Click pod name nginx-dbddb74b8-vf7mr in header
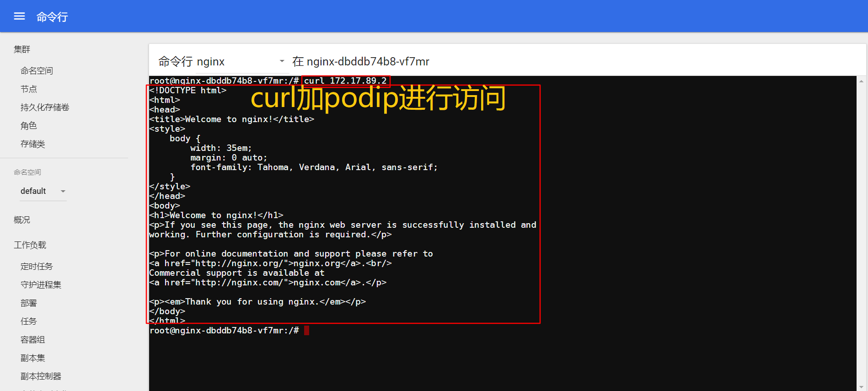This screenshot has height=391, width=868. (x=368, y=61)
